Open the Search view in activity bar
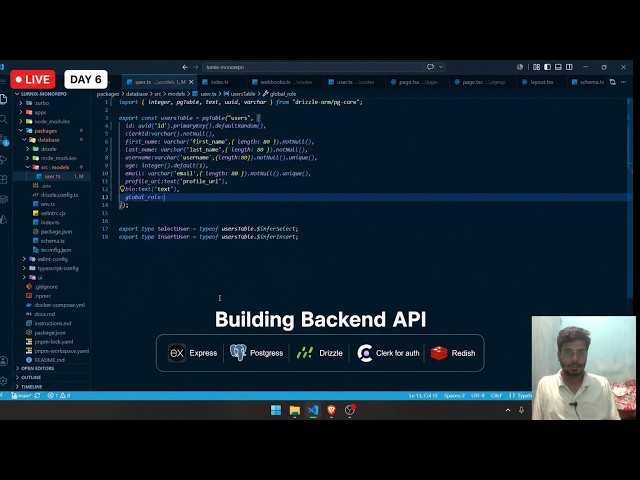Screen dimensions: 640x480 [x=3, y=119]
